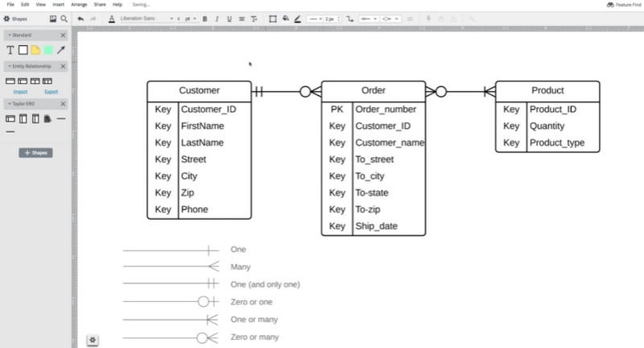Click the line path elbow icon

(x=350, y=19)
